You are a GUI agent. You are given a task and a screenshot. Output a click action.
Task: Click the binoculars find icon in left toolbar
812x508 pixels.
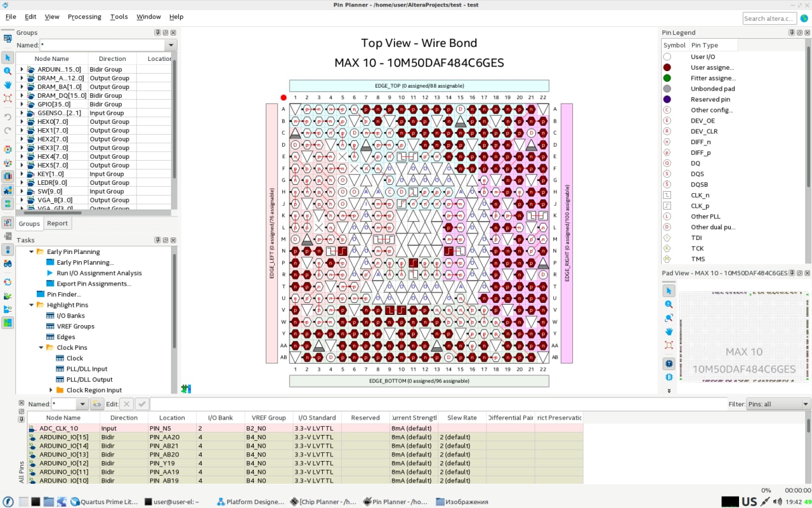tap(8, 263)
